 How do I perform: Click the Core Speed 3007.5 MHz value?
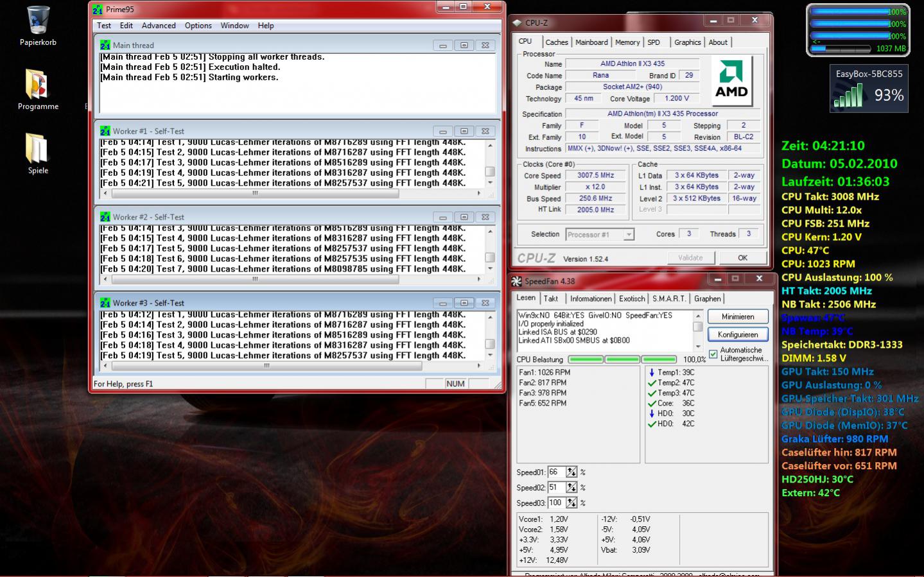pos(596,175)
